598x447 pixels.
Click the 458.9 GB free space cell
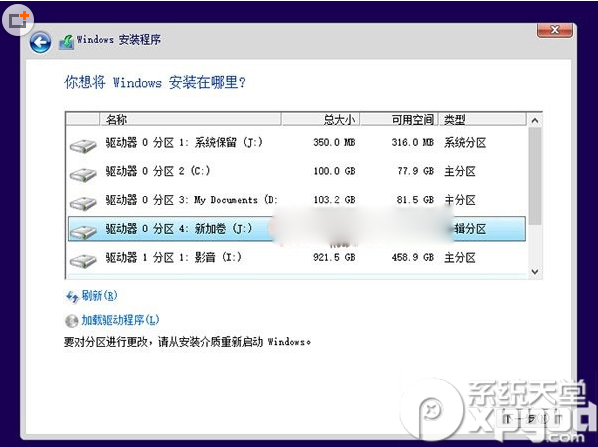(413, 257)
